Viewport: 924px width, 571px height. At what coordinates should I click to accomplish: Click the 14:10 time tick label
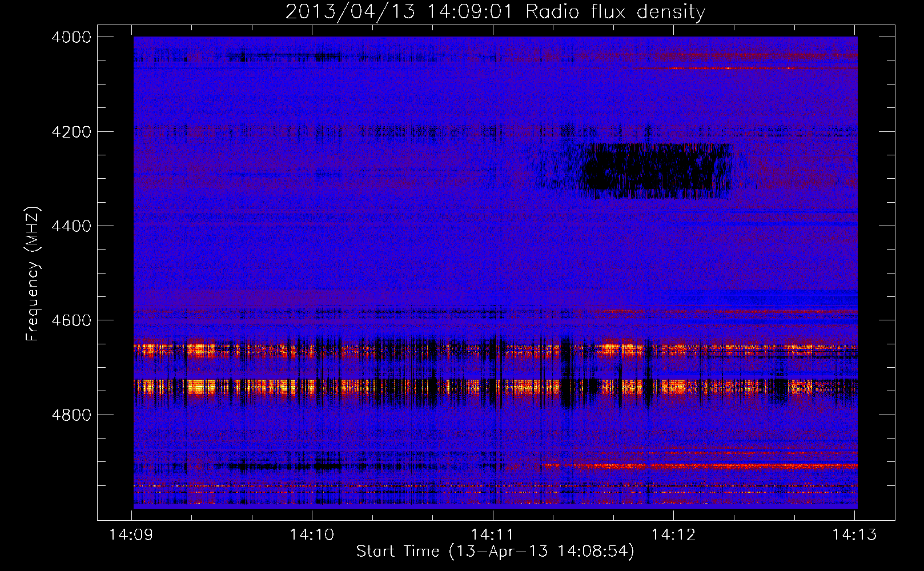312,535
